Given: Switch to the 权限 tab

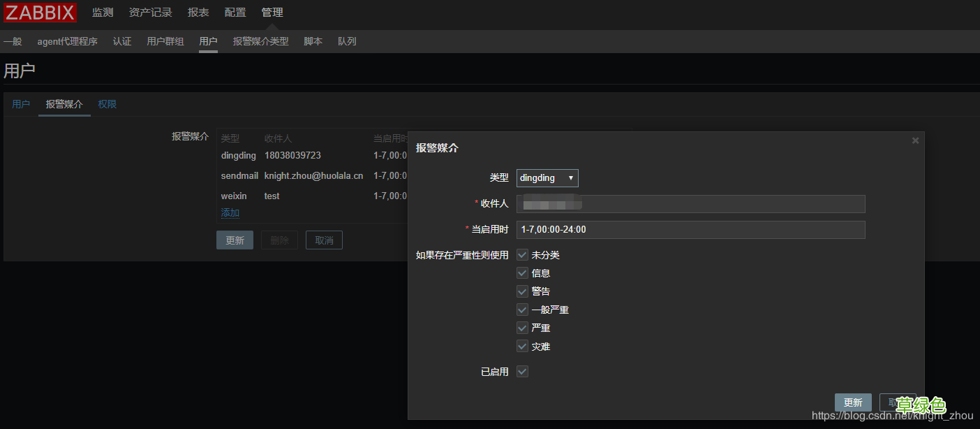Looking at the screenshot, I should click(x=107, y=103).
